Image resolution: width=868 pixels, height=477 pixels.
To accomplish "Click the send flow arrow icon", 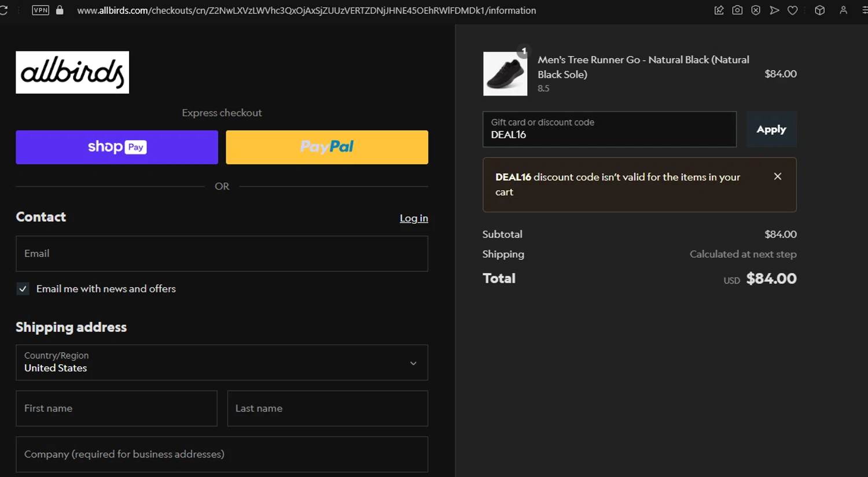I will coord(774,10).
